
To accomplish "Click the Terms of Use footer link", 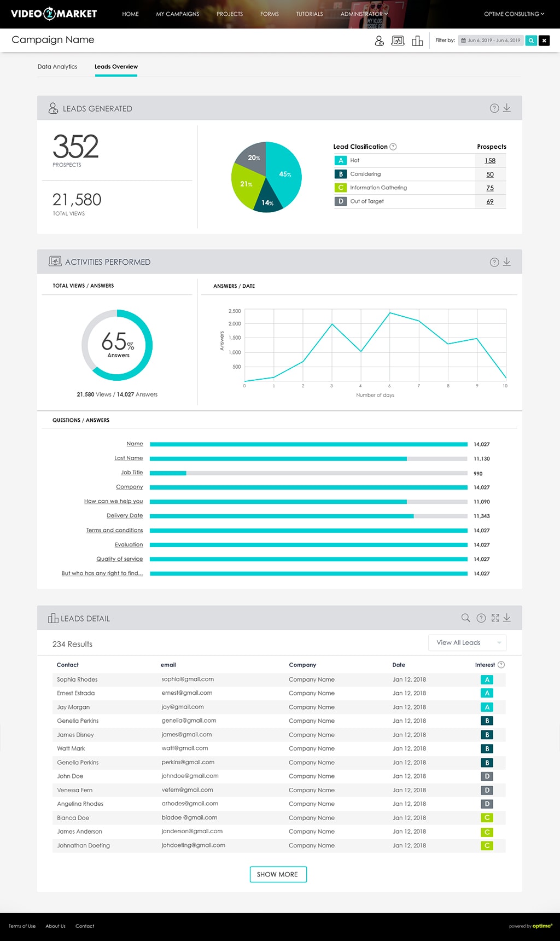I will pyautogui.click(x=22, y=926).
